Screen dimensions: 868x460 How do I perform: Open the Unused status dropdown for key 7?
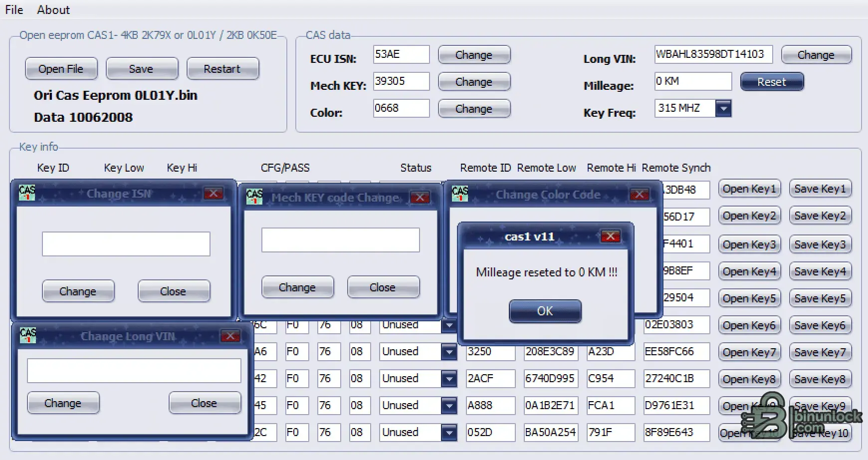pos(449,352)
